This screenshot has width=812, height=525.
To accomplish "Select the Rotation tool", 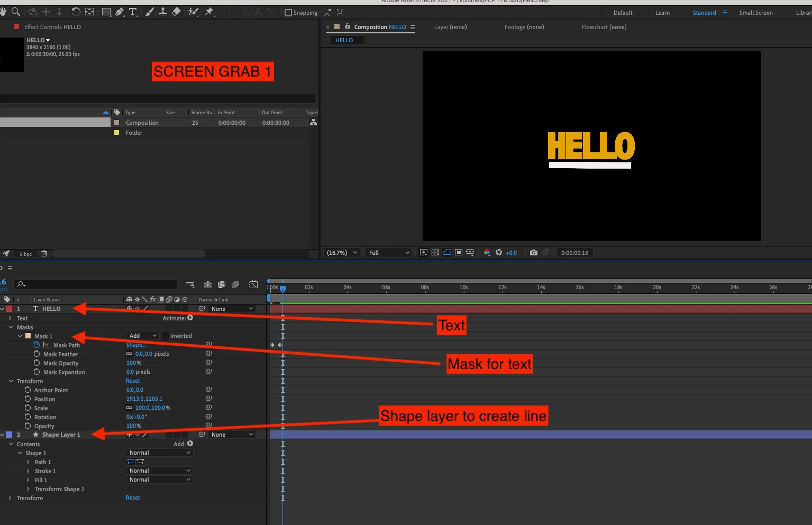I will click(x=76, y=12).
